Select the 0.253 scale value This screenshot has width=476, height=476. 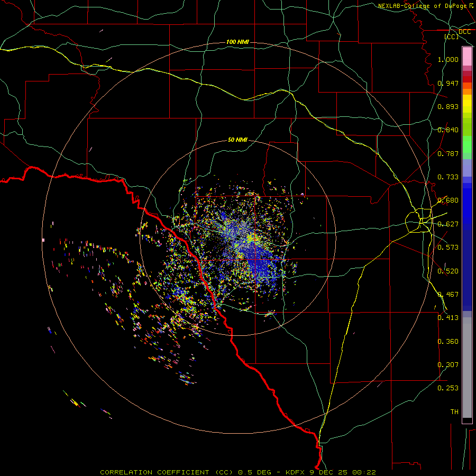pos(448,388)
